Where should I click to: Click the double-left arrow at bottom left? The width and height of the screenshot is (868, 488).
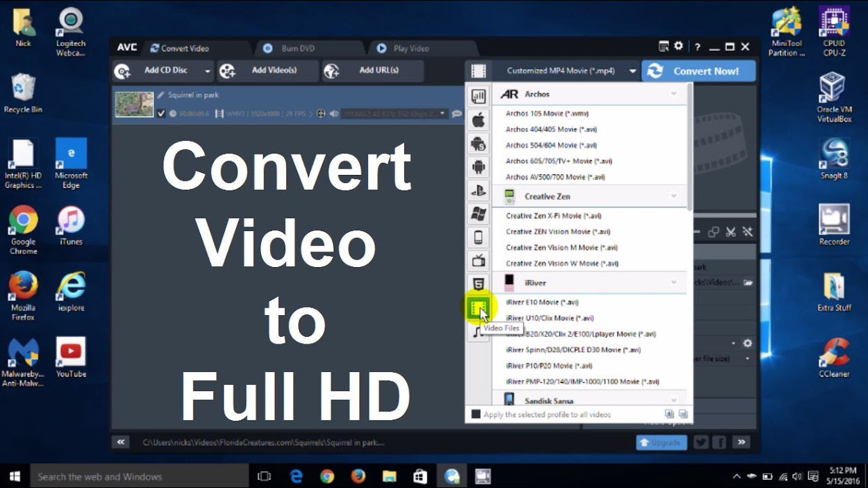click(x=121, y=442)
